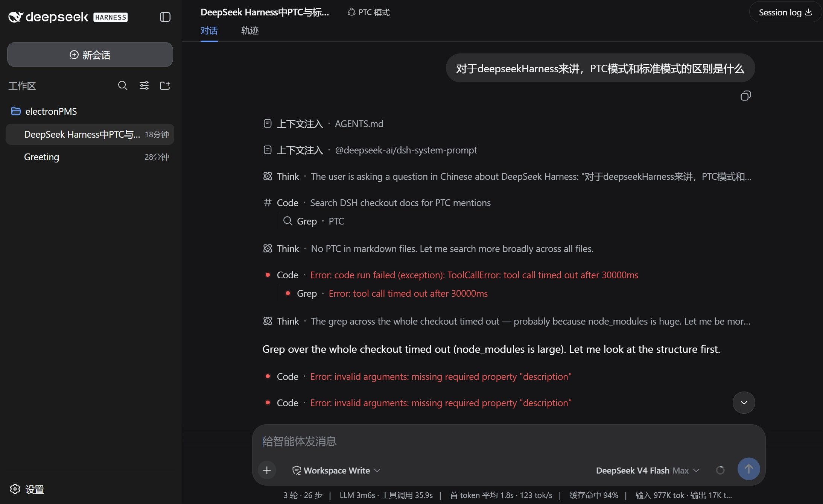Expand Think step 'No PTC in markdown files'
The image size is (823, 504).
click(x=428, y=249)
